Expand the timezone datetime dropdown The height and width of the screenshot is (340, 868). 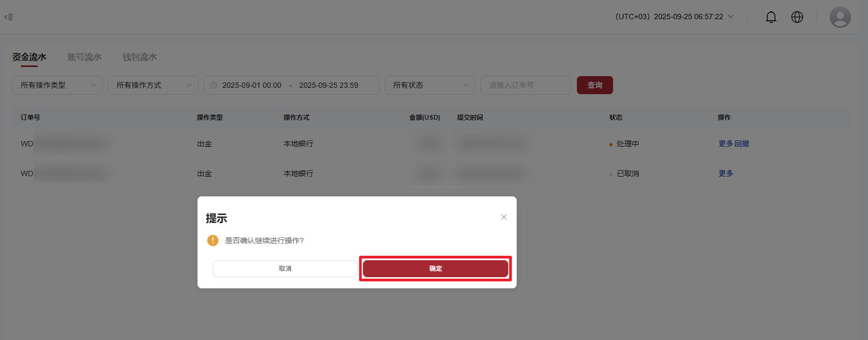[674, 16]
